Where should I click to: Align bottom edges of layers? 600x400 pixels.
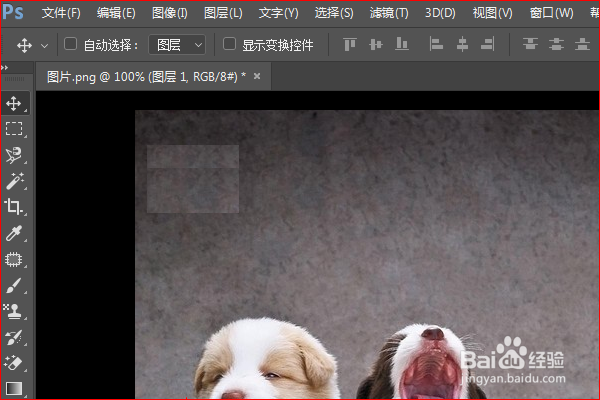pyautogui.click(x=401, y=44)
